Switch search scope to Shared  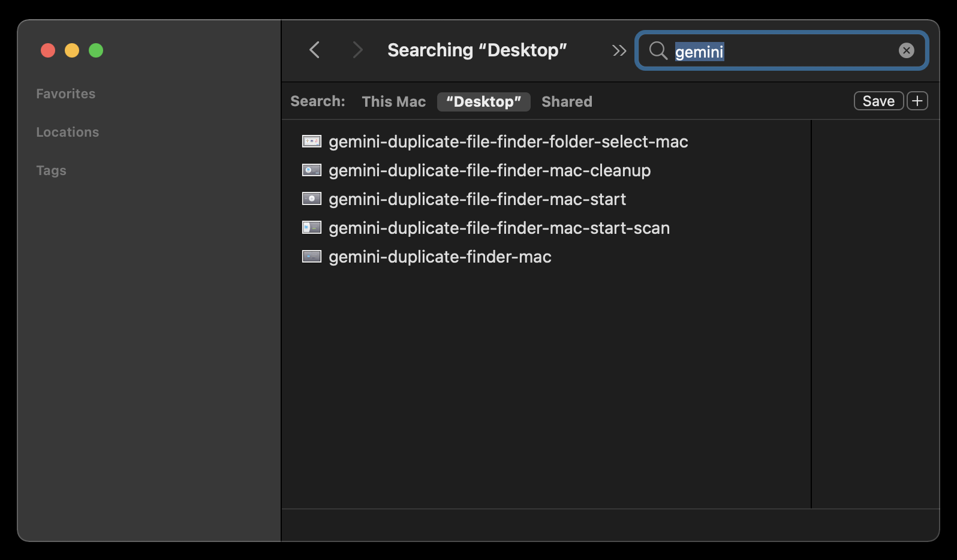[x=567, y=101]
